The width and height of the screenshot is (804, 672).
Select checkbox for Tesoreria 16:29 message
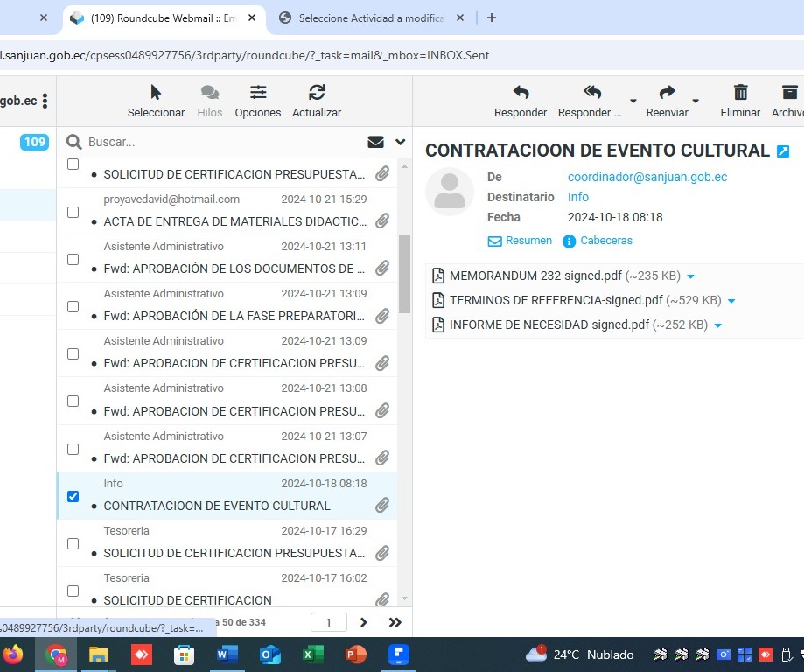coord(73,543)
